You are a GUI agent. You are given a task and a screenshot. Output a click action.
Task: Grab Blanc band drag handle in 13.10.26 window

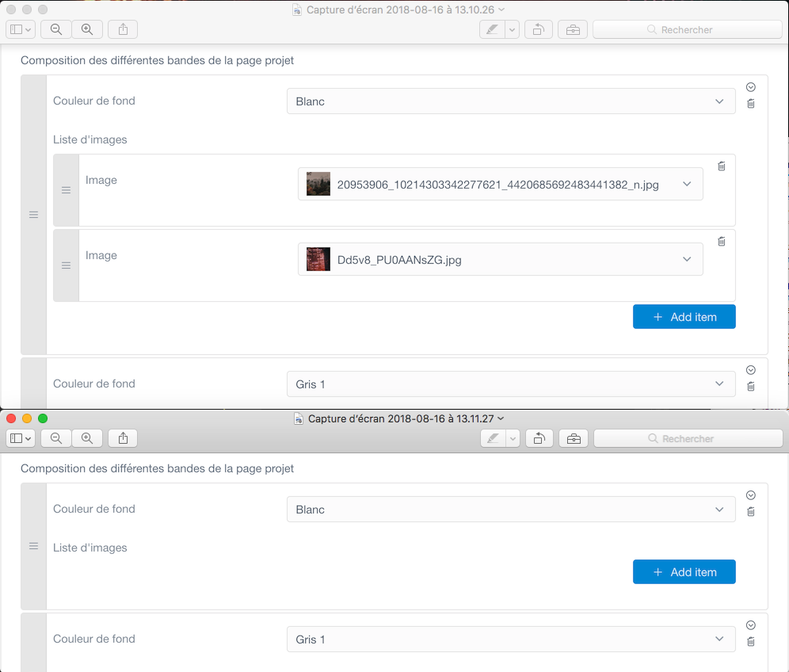[x=34, y=215]
